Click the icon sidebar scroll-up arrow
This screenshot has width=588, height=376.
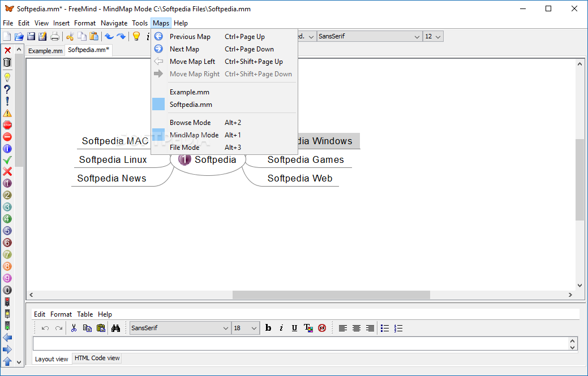tap(19, 50)
